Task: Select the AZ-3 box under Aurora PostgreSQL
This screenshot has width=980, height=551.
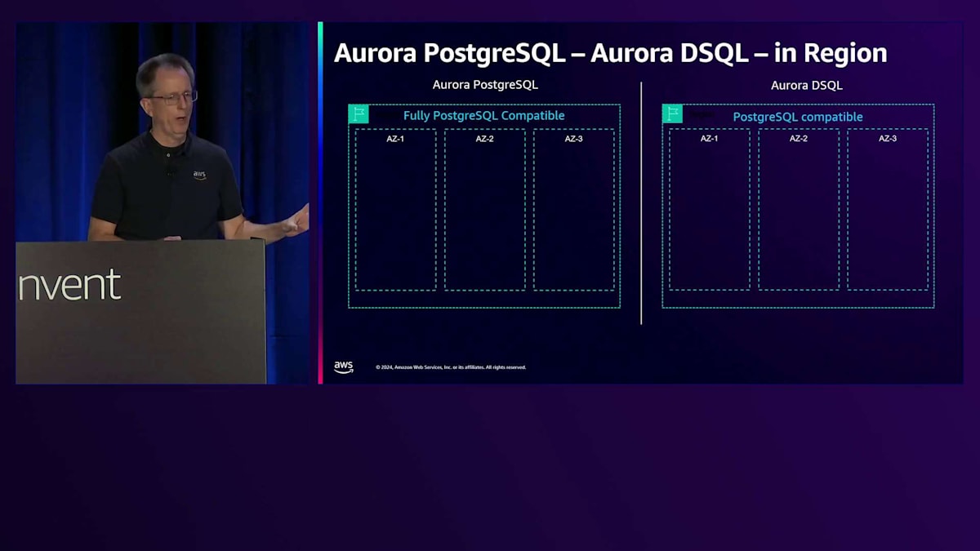Action: click(573, 210)
